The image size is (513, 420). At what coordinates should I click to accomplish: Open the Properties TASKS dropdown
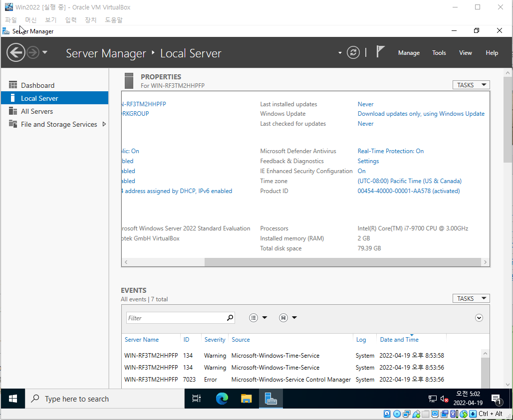coord(471,85)
